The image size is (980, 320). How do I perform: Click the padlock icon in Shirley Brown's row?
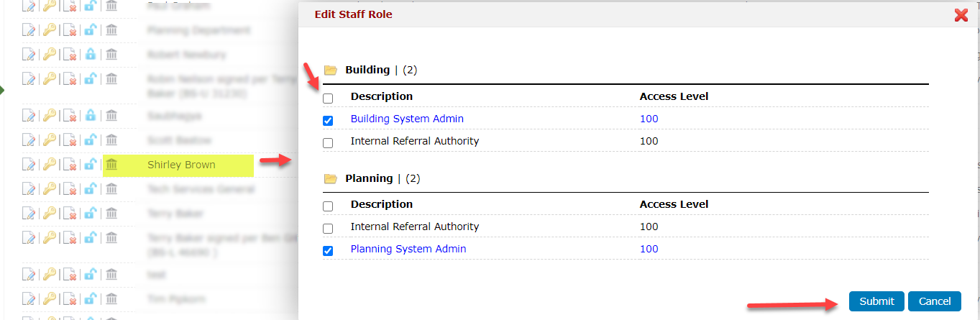[91, 165]
